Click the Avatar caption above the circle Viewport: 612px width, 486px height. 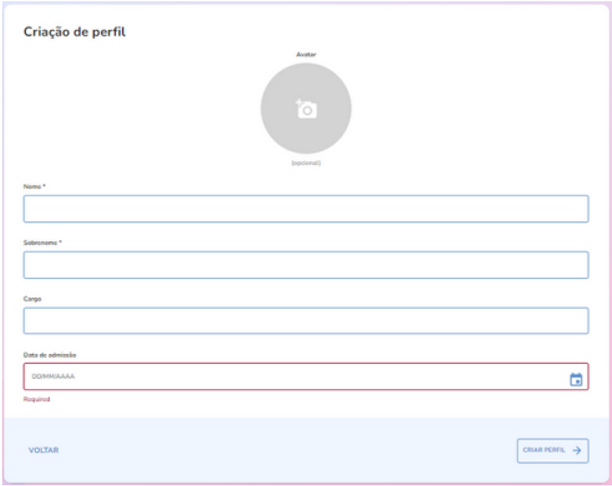click(x=306, y=55)
